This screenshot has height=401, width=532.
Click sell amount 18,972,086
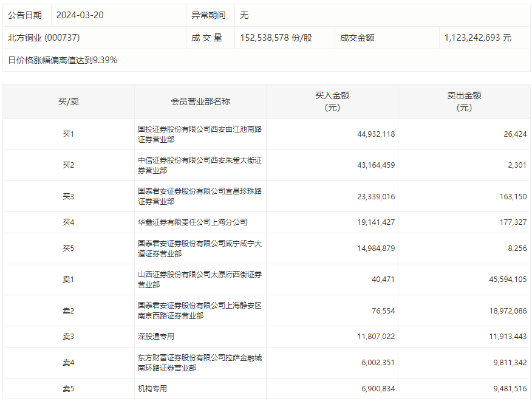508,311
